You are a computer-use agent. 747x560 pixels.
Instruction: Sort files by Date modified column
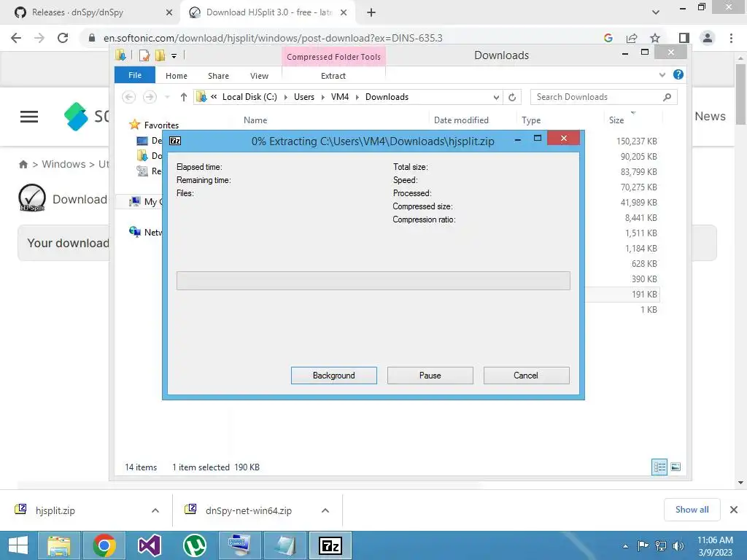461,120
